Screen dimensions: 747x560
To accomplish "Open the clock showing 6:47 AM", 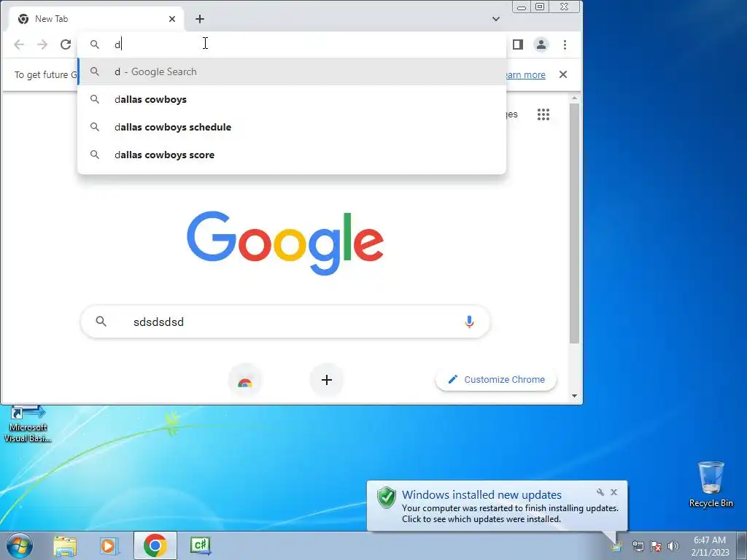I will pyautogui.click(x=710, y=546).
